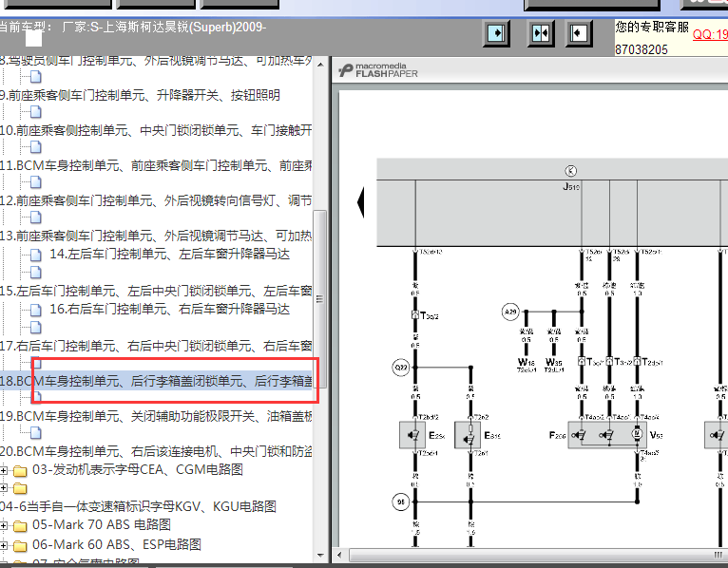Click the tree panel vertical scrollbar thumb
The width and height of the screenshot is (728, 568).
click(320, 298)
